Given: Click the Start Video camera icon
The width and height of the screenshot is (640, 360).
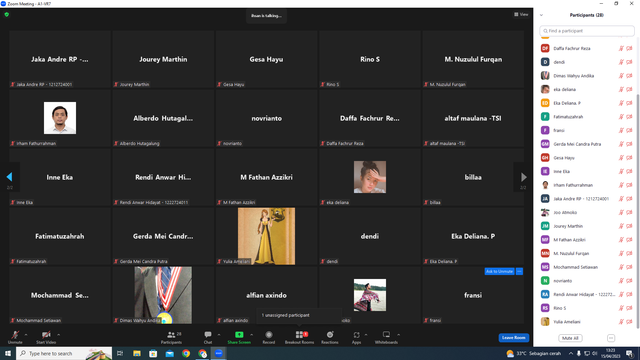Looking at the screenshot, I should pyautogui.click(x=46, y=335).
